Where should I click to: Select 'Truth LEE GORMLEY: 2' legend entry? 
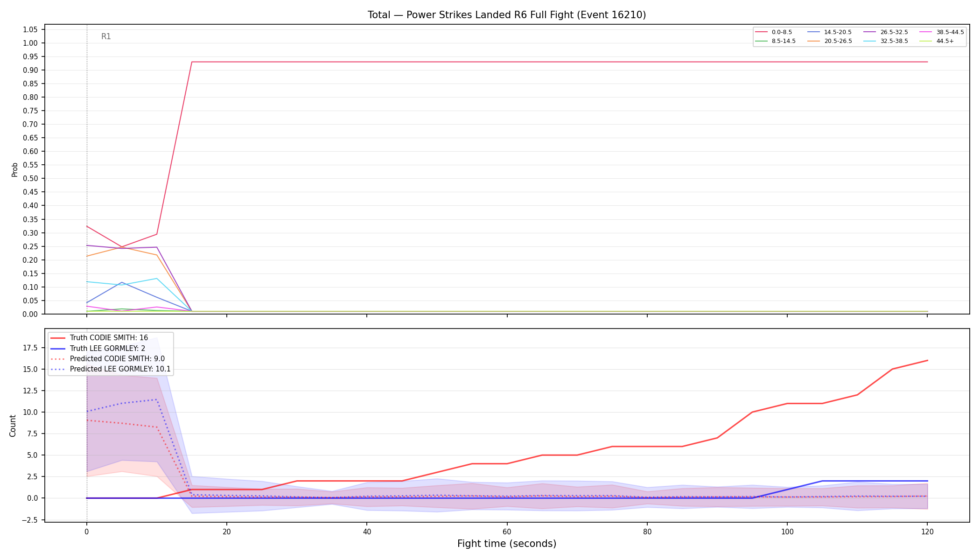[x=107, y=348]
